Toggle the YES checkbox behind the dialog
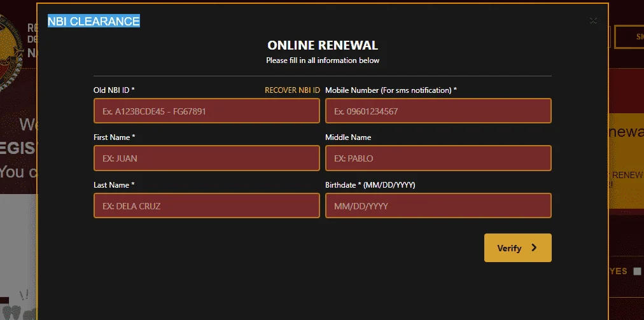The height and width of the screenshot is (320, 644). pos(637,271)
